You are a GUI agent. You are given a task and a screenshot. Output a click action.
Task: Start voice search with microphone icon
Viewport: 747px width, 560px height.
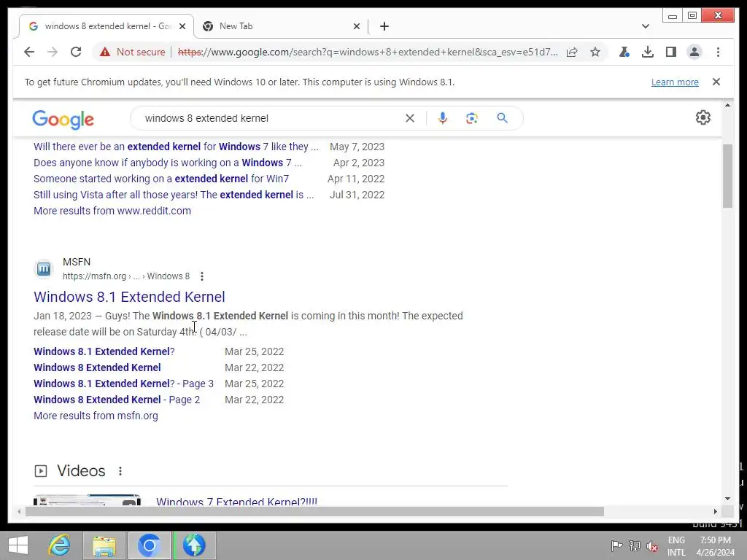pyautogui.click(x=443, y=118)
